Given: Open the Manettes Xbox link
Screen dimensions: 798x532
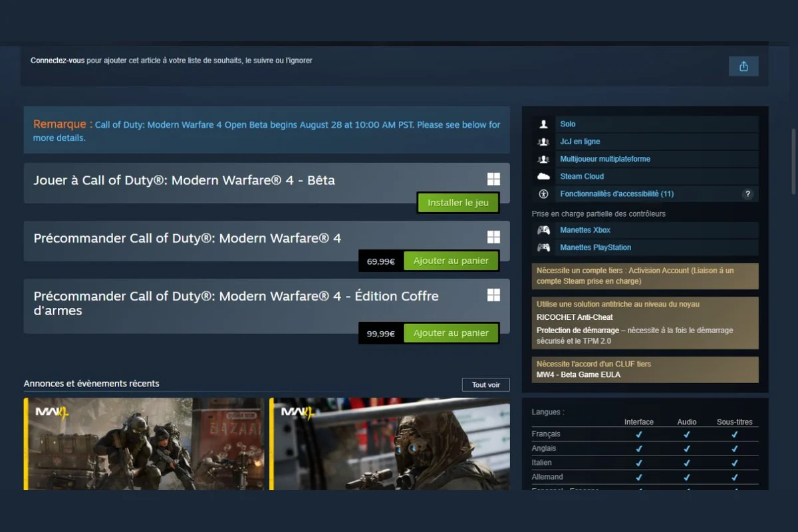Looking at the screenshot, I should pos(585,230).
